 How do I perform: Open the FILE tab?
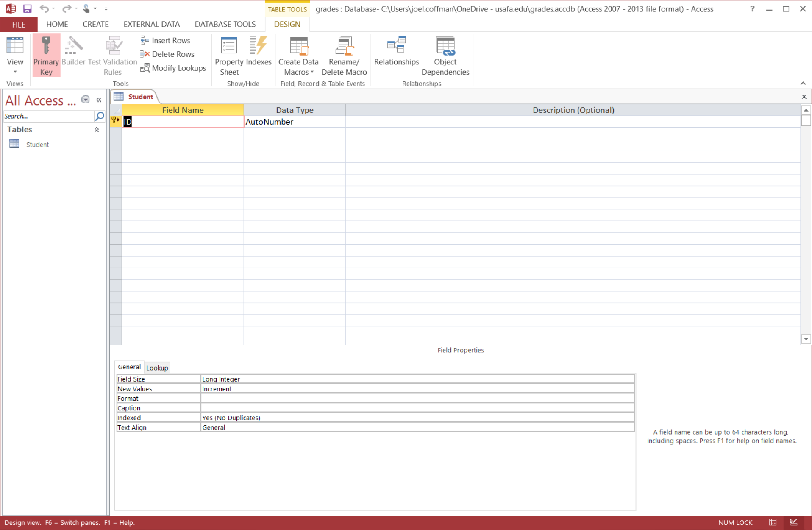(19, 24)
